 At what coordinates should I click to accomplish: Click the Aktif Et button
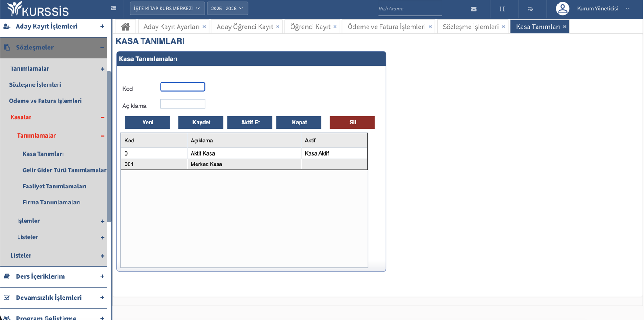click(250, 123)
